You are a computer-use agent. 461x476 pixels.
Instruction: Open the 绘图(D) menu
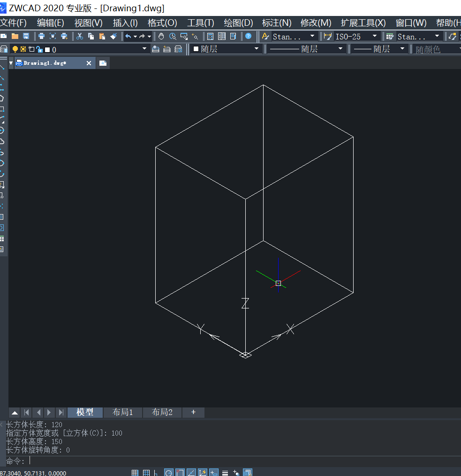pyautogui.click(x=239, y=23)
